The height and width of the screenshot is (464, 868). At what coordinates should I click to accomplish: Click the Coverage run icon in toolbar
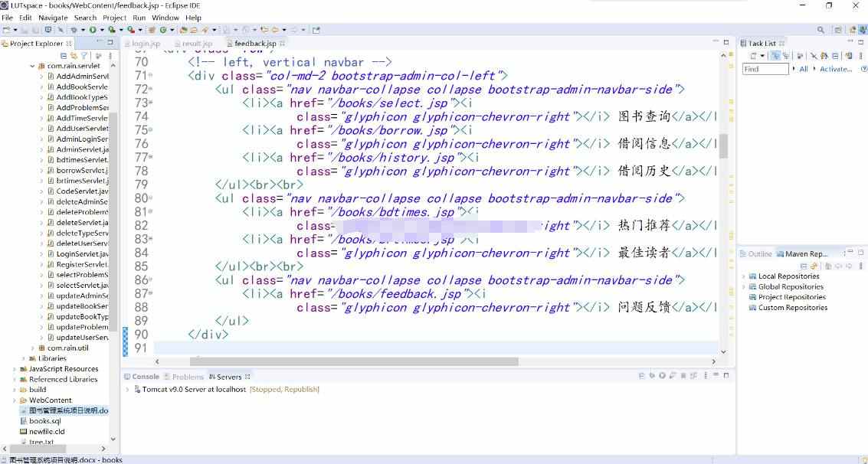112,30
